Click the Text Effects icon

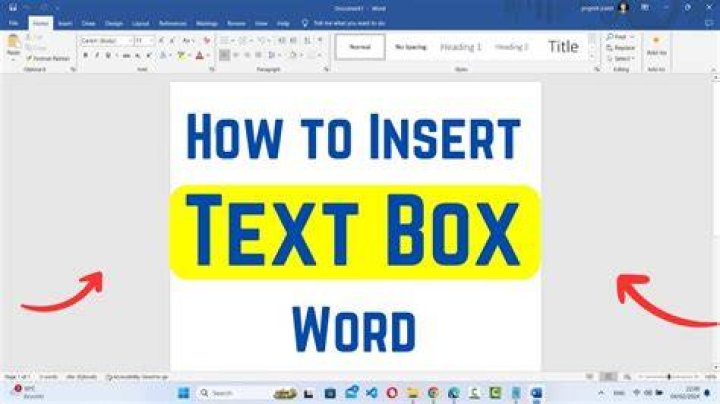163,56
